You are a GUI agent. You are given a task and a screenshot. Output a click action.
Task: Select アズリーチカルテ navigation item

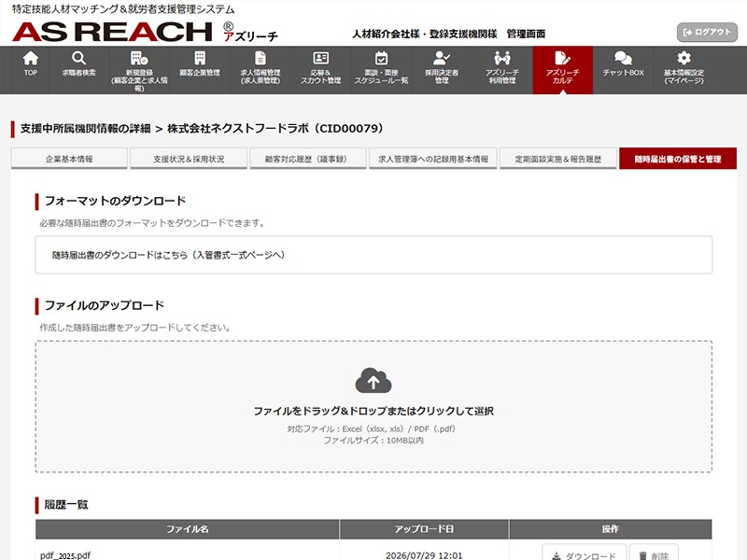[563, 69]
